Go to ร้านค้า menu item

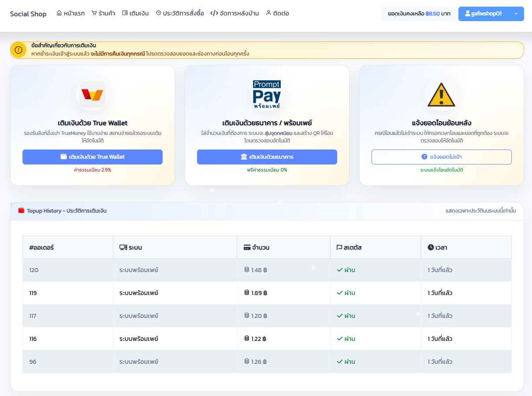click(103, 13)
